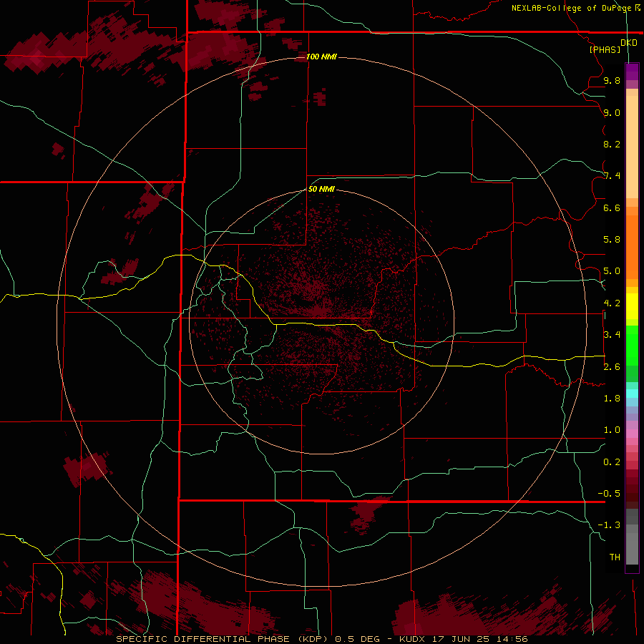Image resolution: width=644 pixels, height=644 pixels.
Task: Click the bright green color bar segment
Action: 632,345
